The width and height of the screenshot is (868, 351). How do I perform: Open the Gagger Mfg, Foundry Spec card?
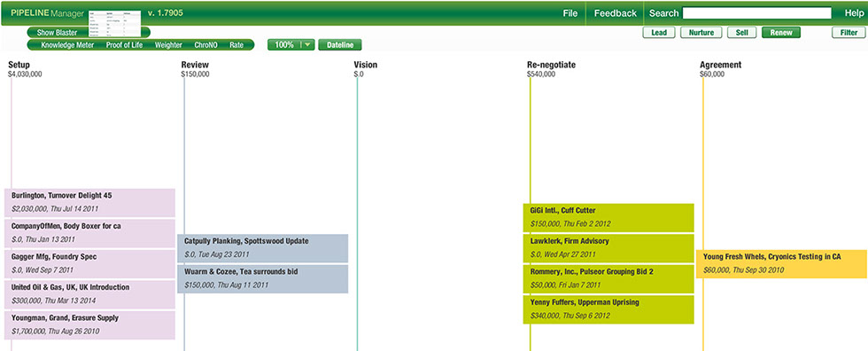[89, 264]
